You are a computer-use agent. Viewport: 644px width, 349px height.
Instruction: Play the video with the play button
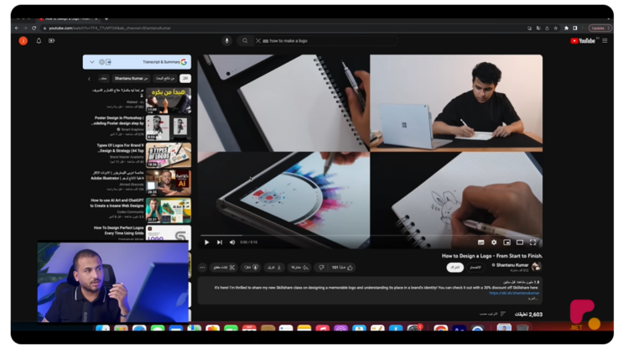coord(207,242)
